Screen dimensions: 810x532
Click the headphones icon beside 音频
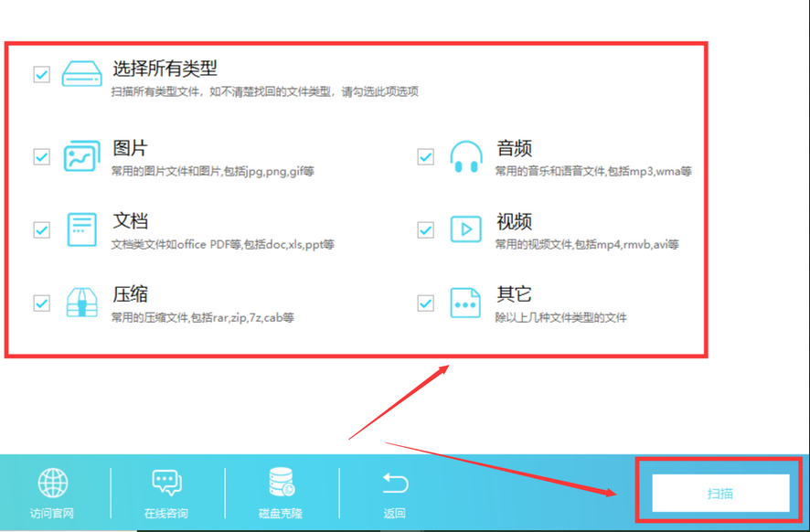465,155
